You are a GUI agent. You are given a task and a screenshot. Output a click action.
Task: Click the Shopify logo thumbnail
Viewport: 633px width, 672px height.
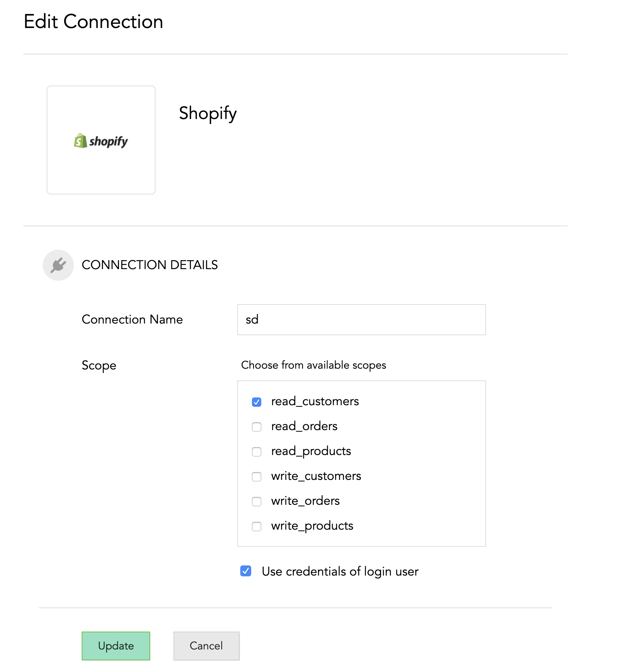point(101,140)
